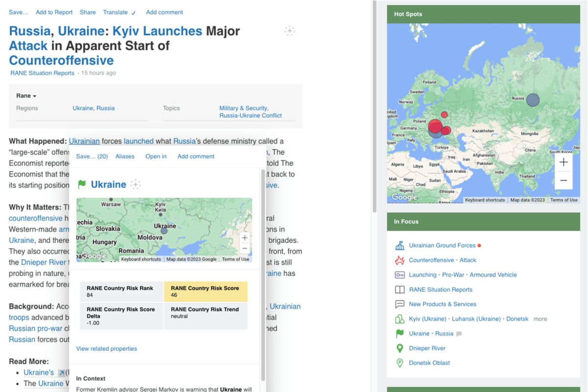This screenshot has width=588, height=392.
Task: Click the green flag icon in the Ukraine popup header
Action: point(82,184)
